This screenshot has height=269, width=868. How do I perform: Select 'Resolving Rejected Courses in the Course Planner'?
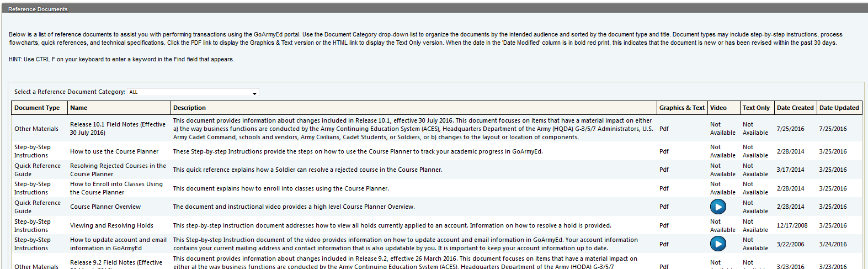click(x=118, y=170)
